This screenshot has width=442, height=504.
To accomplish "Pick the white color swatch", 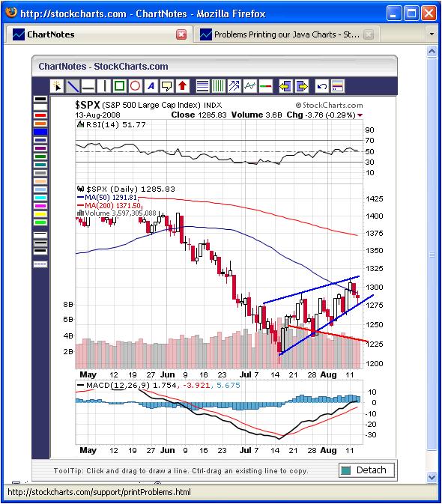I will pos(40,107).
